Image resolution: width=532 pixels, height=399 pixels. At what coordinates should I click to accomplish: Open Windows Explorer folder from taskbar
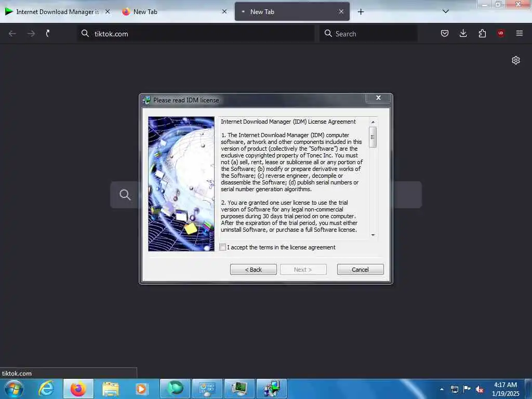click(x=110, y=389)
